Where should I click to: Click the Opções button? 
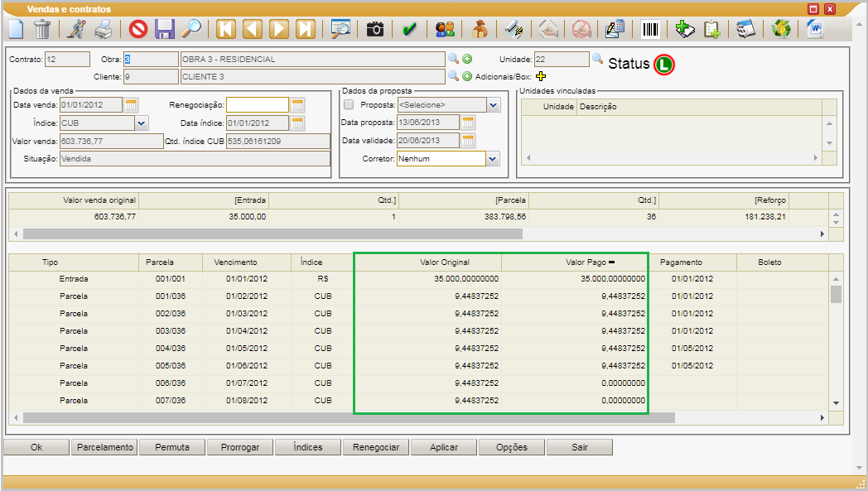point(512,447)
